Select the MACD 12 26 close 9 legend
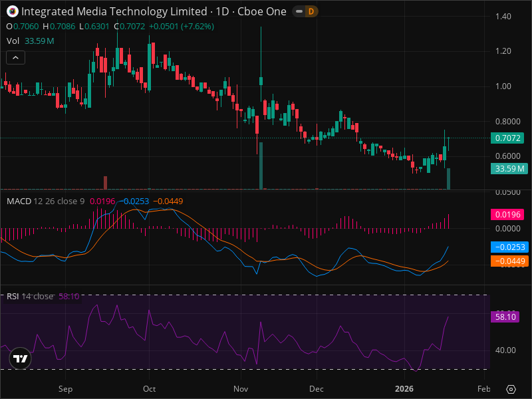This screenshot has width=532, height=399. (45, 201)
